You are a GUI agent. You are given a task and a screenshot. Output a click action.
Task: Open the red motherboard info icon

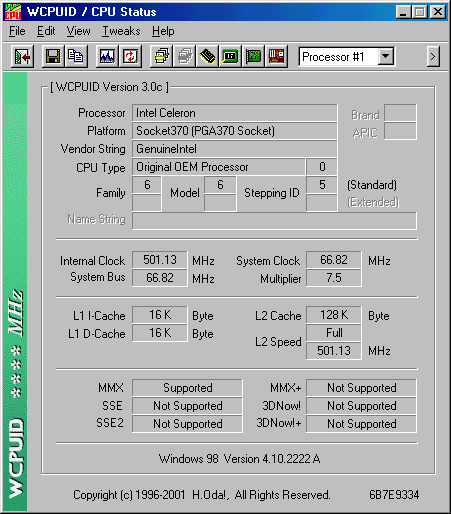tap(276, 56)
